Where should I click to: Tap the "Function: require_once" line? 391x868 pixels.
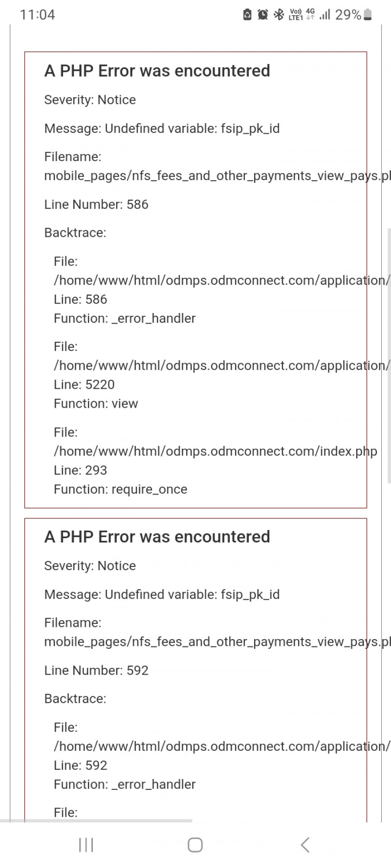[x=120, y=489]
